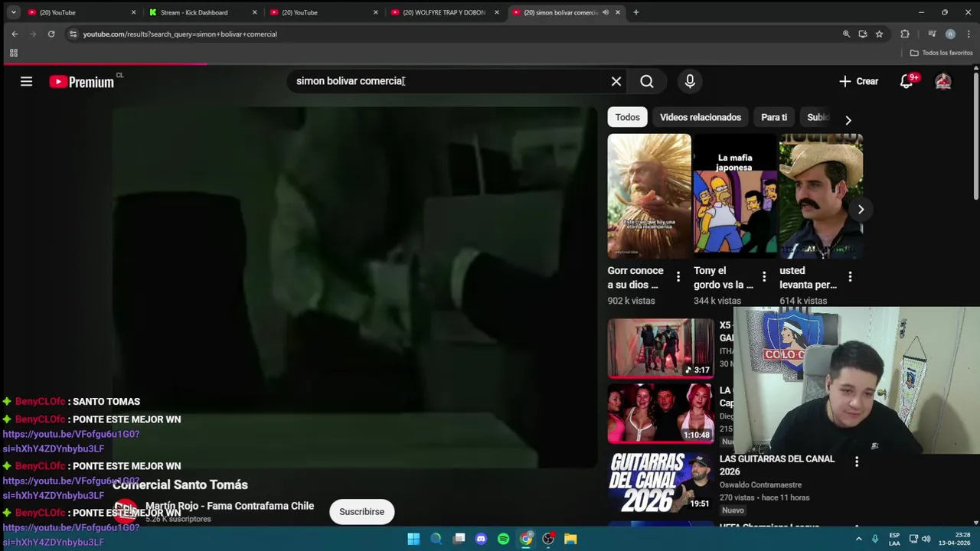Reload the page

[x=51, y=34]
